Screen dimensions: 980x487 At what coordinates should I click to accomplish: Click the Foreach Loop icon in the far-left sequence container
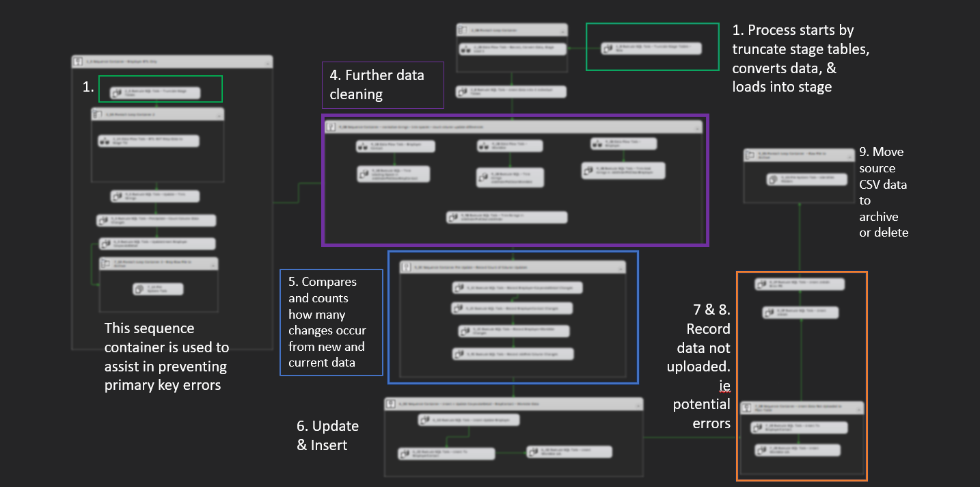[98, 115]
